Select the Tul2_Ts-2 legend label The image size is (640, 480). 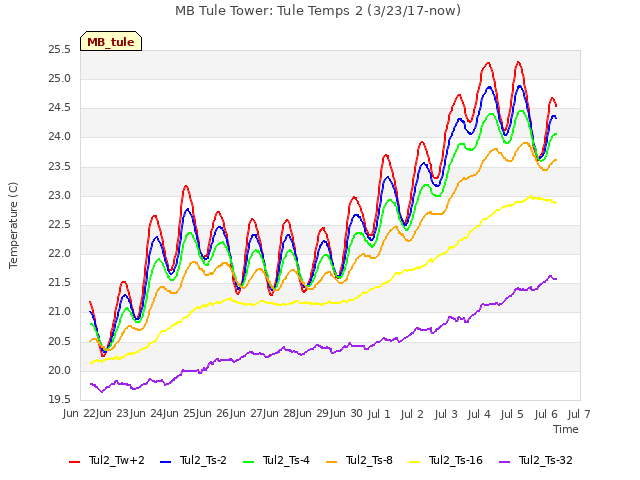(x=203, y=461)
